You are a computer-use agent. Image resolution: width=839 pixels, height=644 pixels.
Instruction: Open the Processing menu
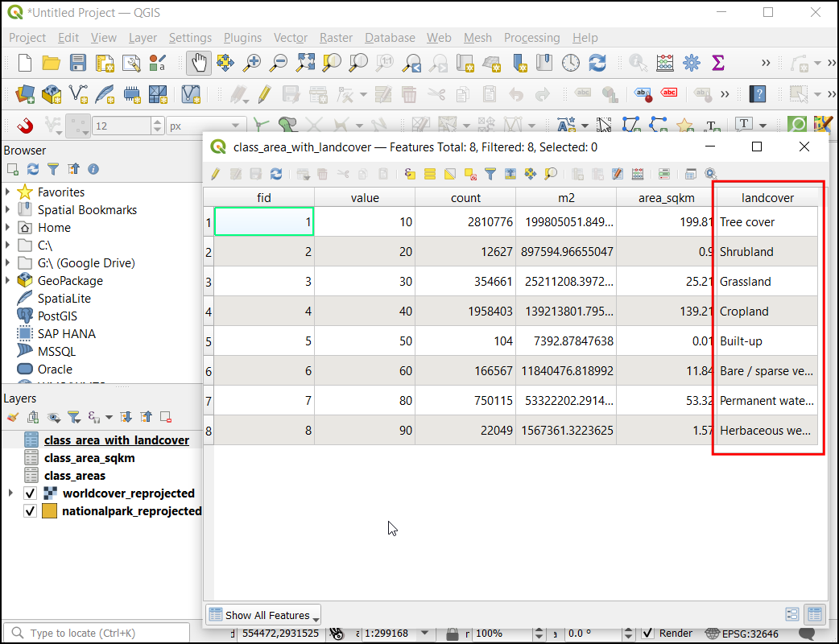(x=531, y=38)
